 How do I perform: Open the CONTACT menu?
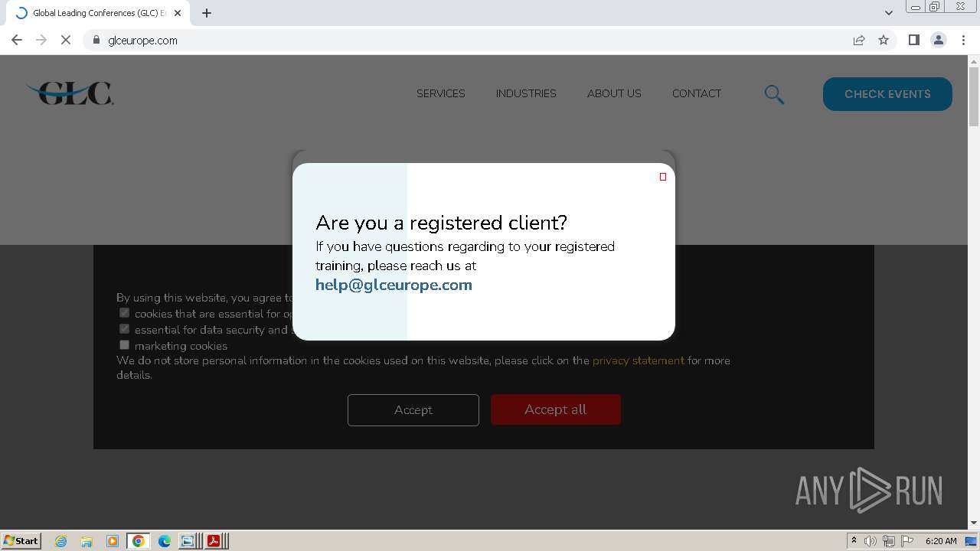pyautogui.click(x=697, y=93)
